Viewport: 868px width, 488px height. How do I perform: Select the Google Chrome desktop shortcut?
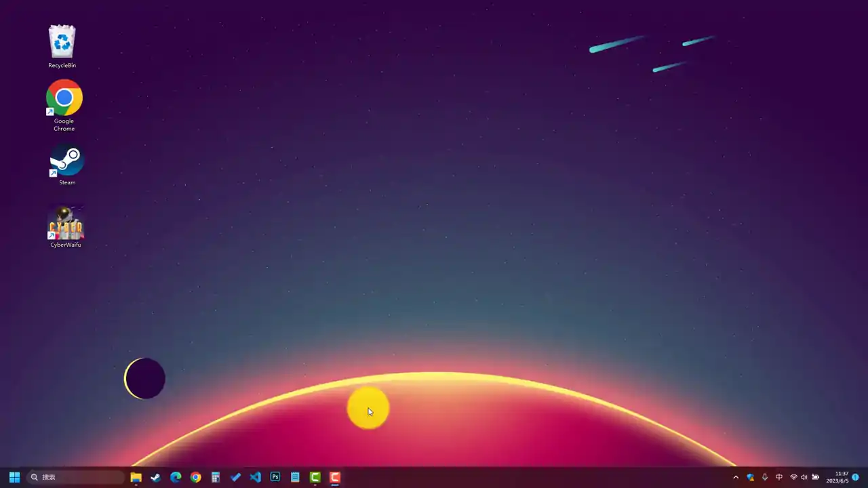64,106
